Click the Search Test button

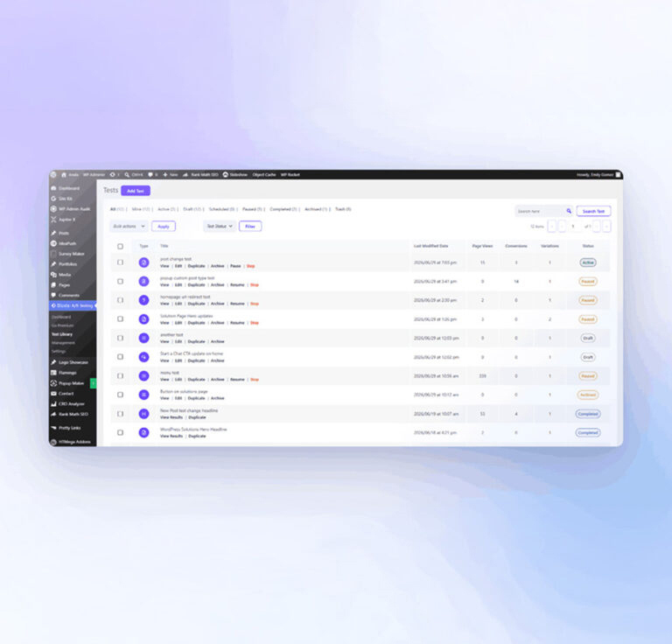(593, 211)
